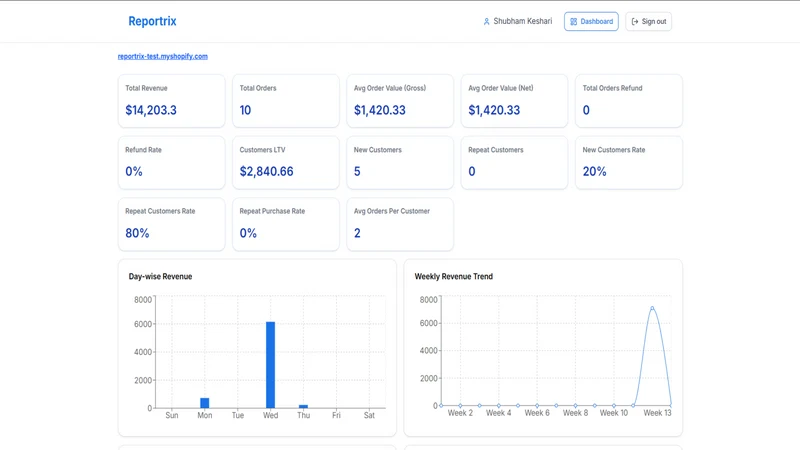Click the Wednesday bar in Day-wise Revenue
Screen dimensions: 800x450
tap(270, 365)
